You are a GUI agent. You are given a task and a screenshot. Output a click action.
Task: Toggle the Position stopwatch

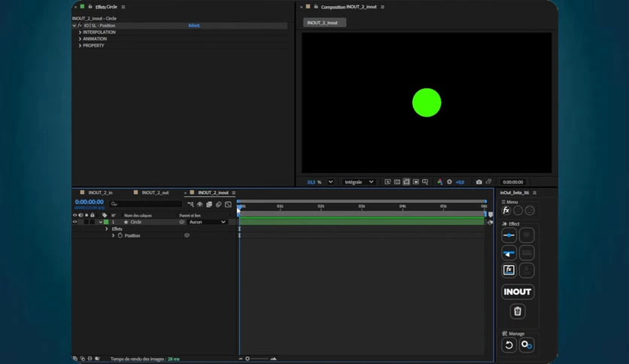[120, 235]
